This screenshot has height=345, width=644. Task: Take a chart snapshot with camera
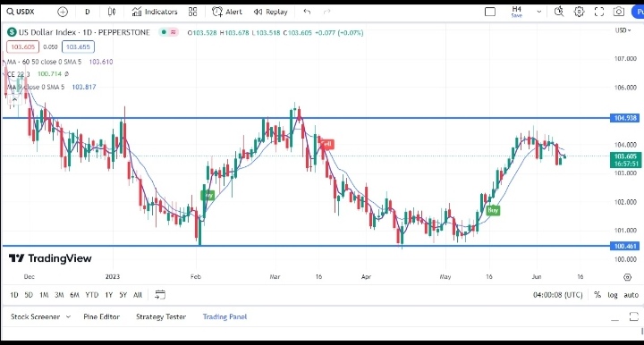619,12
